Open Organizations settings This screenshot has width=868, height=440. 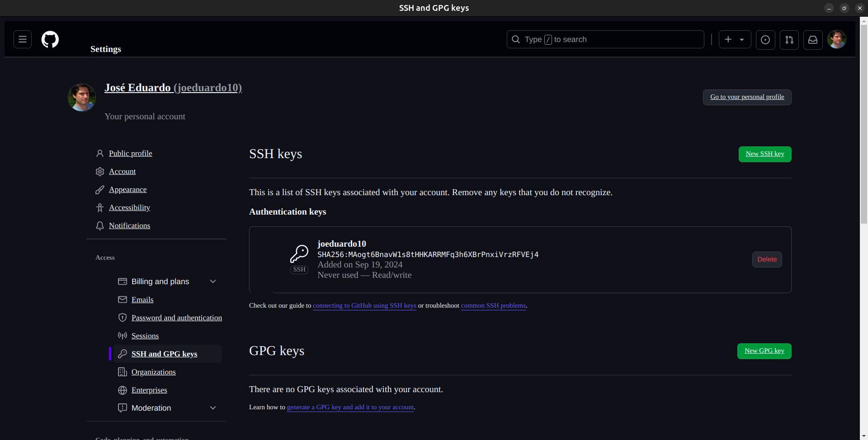pyautogui.click(x=154, y=372)
